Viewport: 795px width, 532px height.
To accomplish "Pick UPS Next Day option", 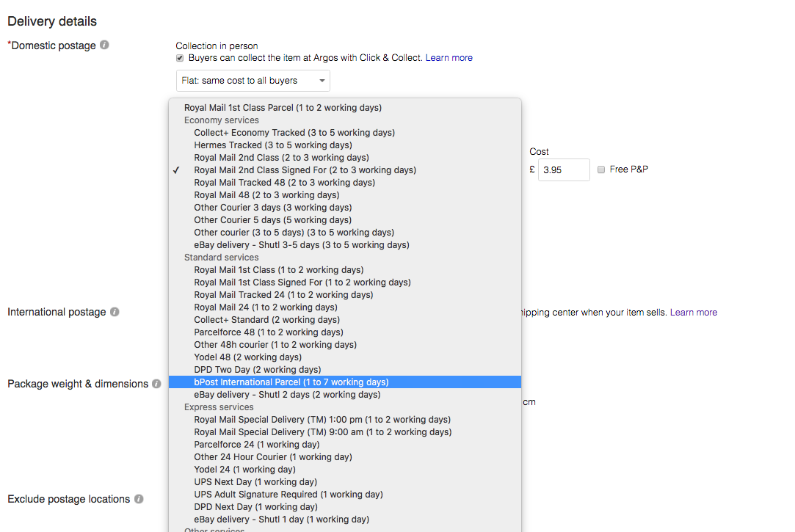I will pyautogui.click(x=345, y=482).
